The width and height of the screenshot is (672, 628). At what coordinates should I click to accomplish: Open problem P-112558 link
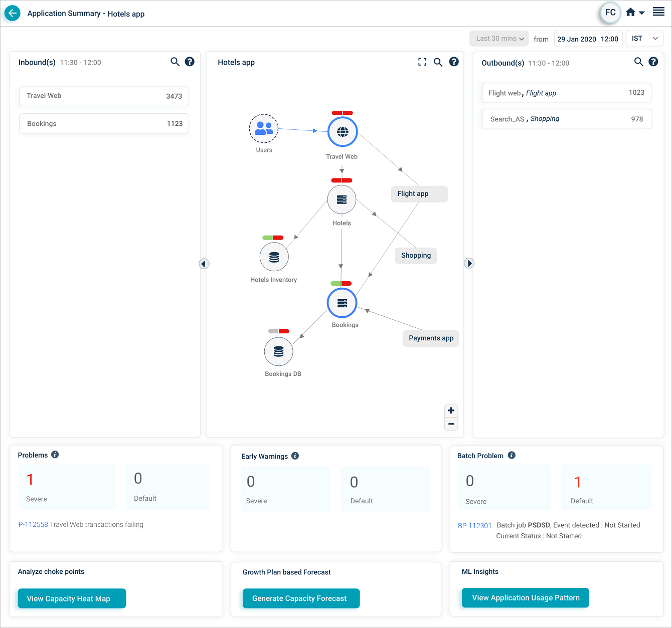pyautogui.click(x=33, y=524)
